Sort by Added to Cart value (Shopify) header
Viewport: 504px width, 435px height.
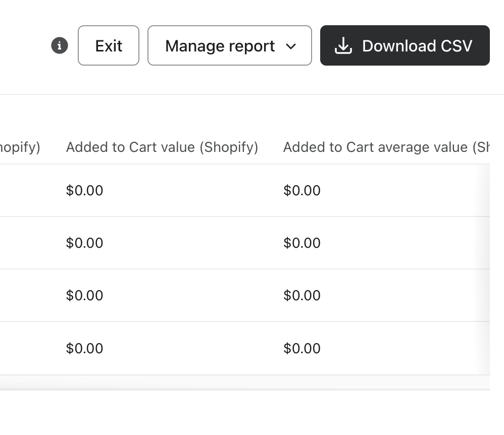click(162, 147)
